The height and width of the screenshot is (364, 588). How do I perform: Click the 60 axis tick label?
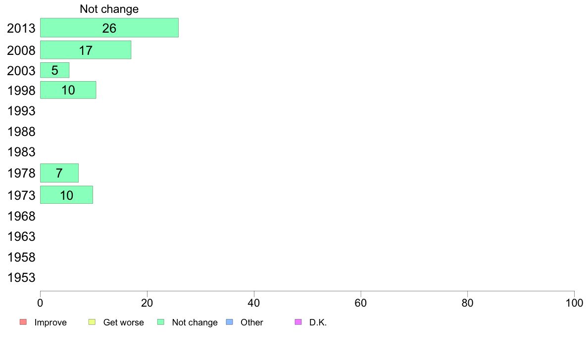point(361,303)
